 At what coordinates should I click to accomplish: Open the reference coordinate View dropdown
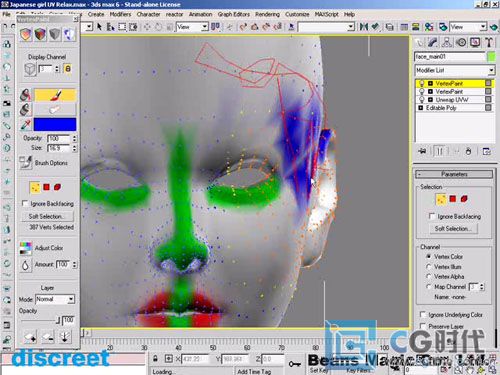click(x=192, y=27)
